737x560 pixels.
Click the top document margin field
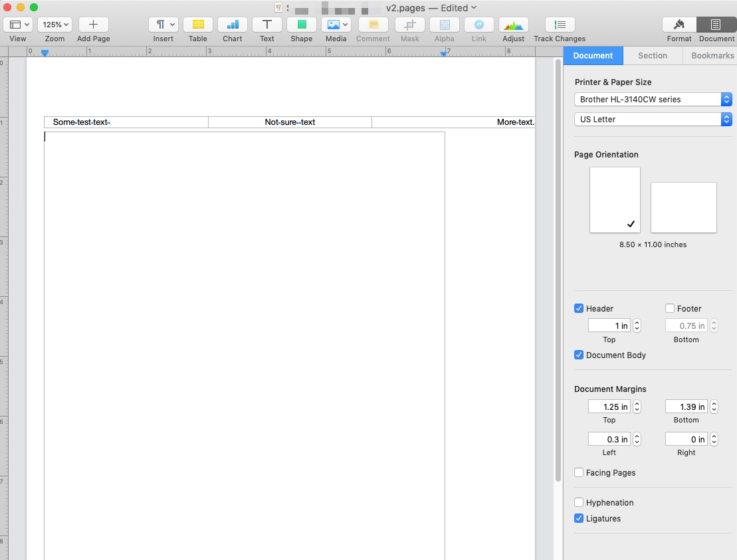tap(609, 407)
